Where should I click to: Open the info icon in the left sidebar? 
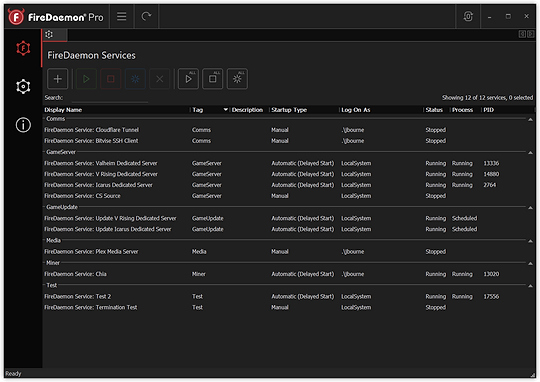23,125
